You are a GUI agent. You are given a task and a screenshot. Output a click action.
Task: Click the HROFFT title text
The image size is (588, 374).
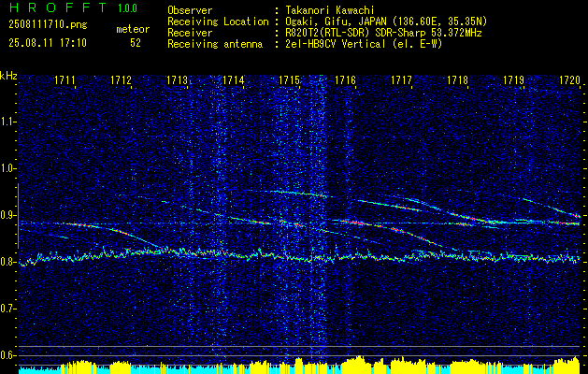pyautogui.click(x=58, y=7)
